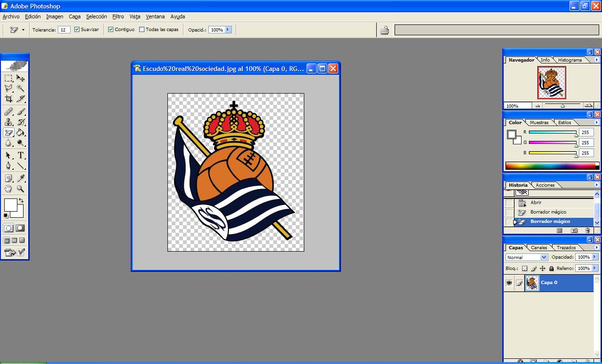Screen dimensions: 602x364
Task: Switch to Standard editing mode
Action: point(8,228)
